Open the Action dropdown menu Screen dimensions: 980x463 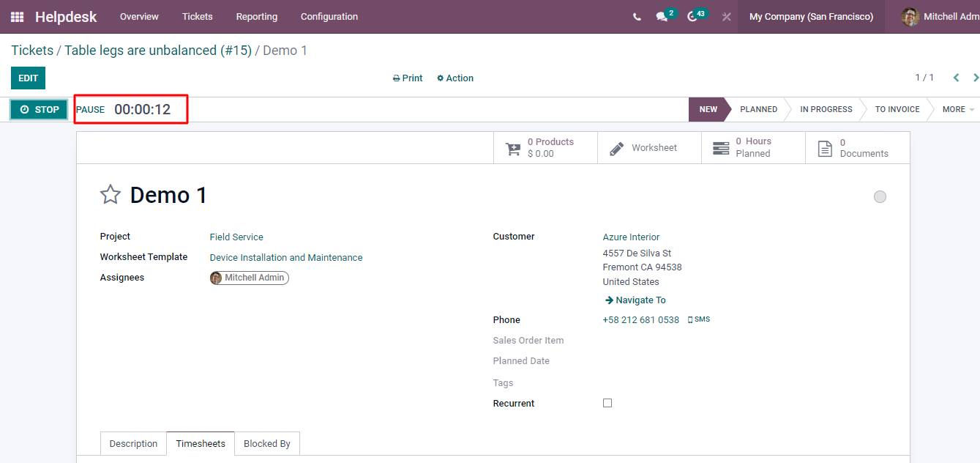coord(455,78)
